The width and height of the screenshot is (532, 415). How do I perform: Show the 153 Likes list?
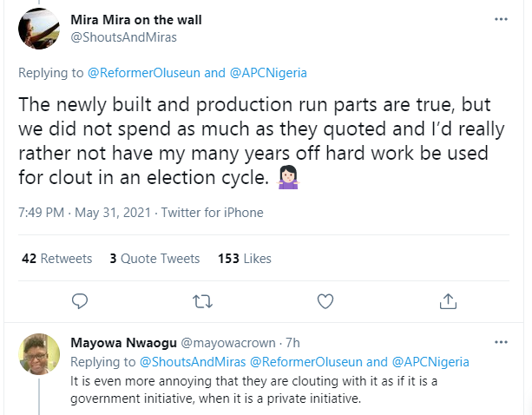[x=245, y=259]
